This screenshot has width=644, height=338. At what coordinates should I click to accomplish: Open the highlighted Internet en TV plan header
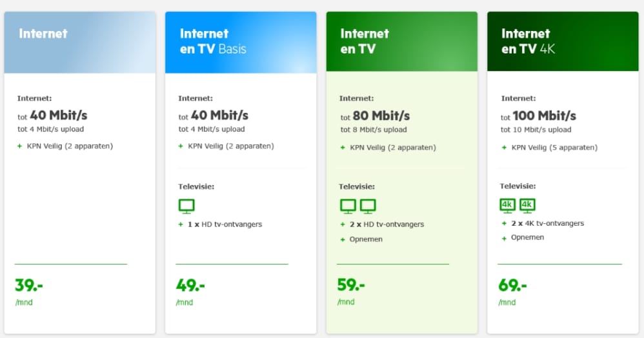click(401, 42)
